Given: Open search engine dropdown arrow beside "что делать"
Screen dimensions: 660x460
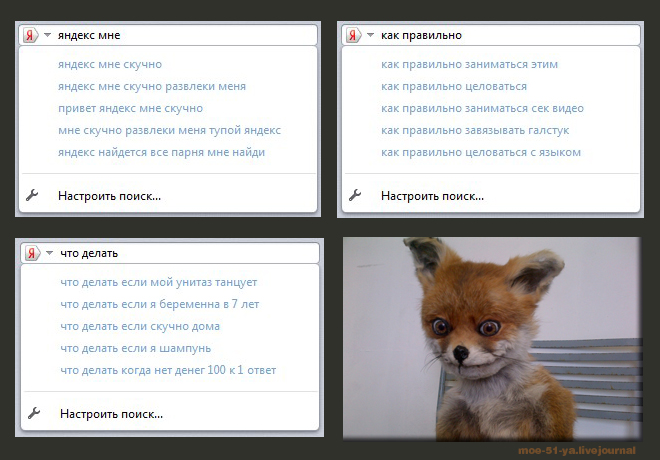Looking at the screenshot, I should 49,253.
